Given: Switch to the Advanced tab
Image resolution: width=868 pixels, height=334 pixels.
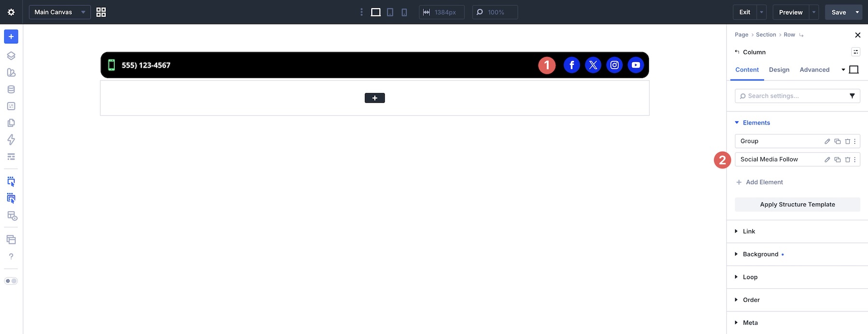Looking at the screenshot, I should click(x=814, y=70).
